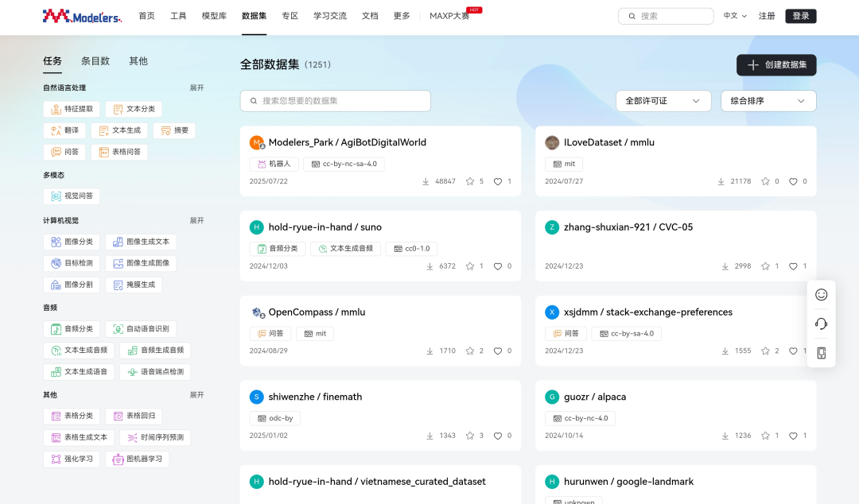Click the heart icon on AgiBotDigitalWorld card
Viewport: 859px width, 504px height.
coord(497,181)
